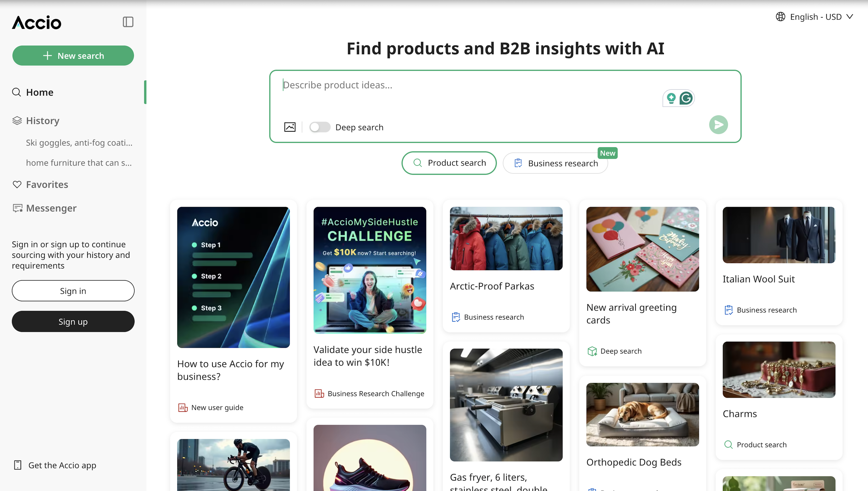Image resolution: width=868 pixels, height=491 pixels.
Task: Click the Sign in button
Action: point(73,291)
